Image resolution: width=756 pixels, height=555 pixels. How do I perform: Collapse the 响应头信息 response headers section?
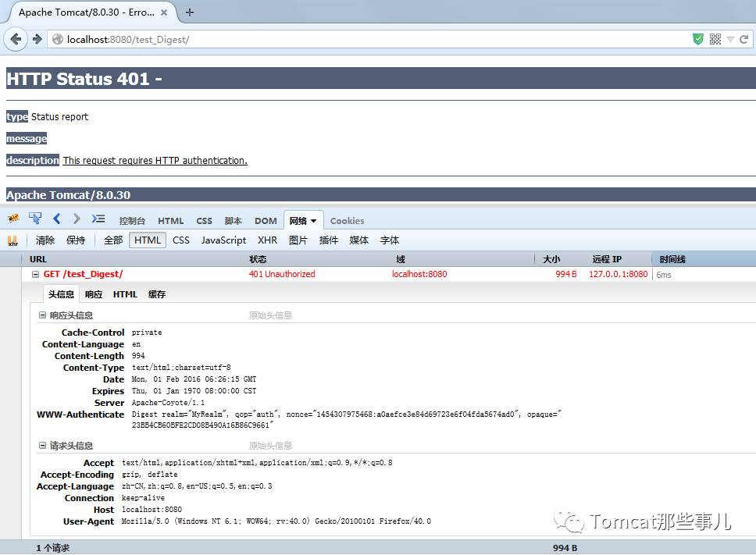42,315
